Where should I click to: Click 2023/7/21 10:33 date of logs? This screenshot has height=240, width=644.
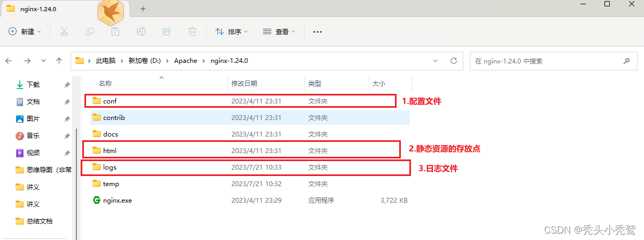pos(257,167)
